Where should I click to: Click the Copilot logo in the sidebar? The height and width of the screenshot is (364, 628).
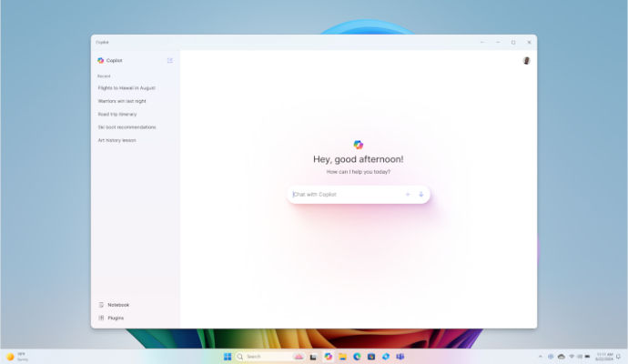coord(101,60)
